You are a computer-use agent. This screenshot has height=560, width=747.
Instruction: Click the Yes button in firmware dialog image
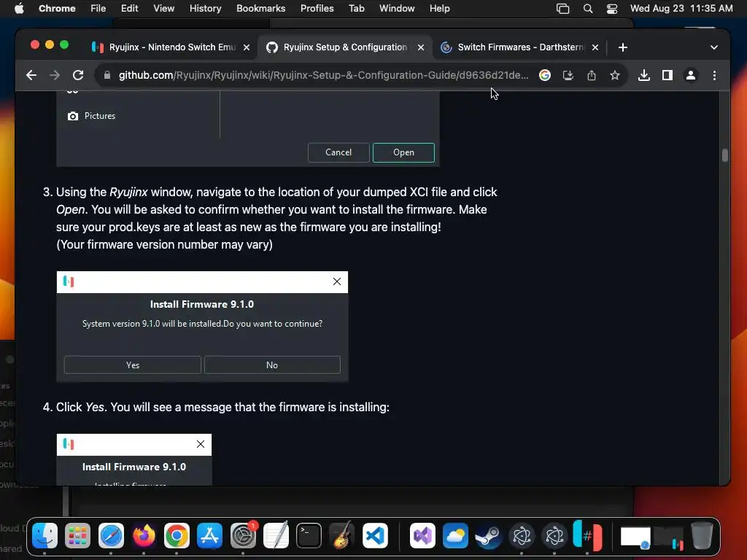(133, 365)
